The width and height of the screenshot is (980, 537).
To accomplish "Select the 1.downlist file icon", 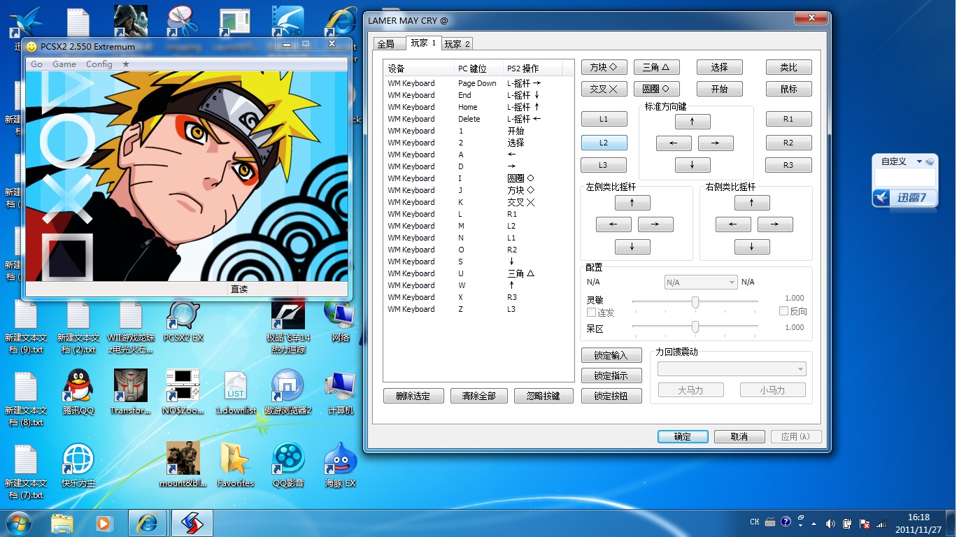I will (236, 392).
